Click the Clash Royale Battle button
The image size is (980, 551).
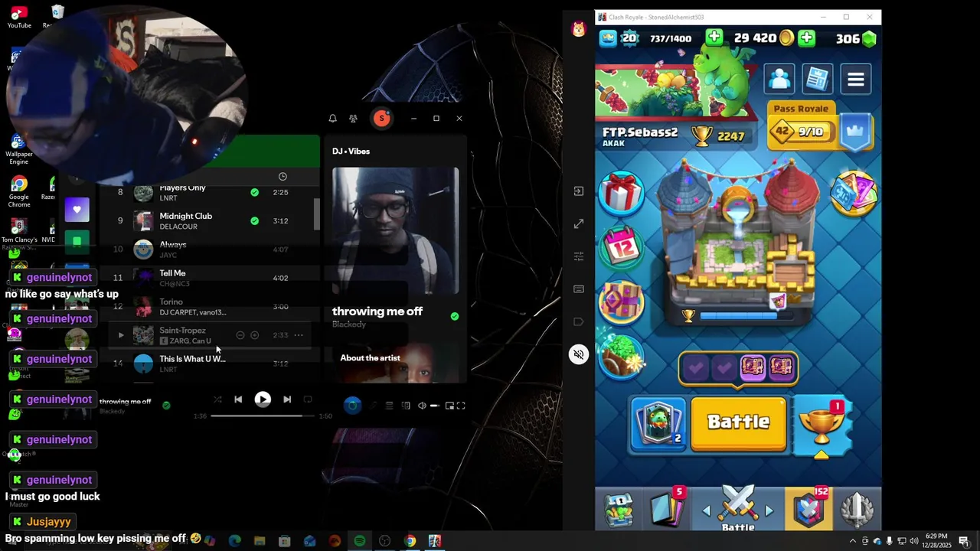coord(738,423)
